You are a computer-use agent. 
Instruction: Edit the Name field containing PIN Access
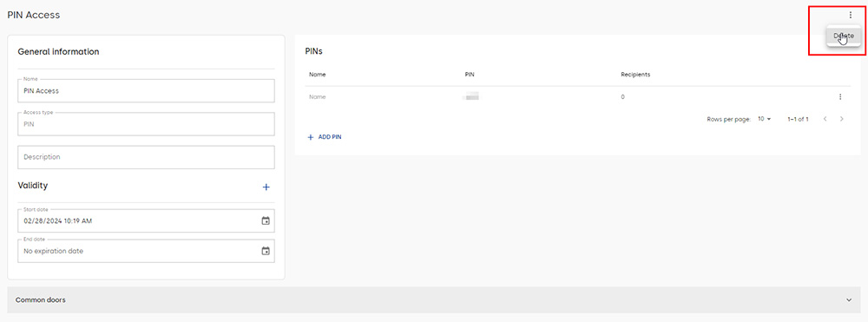coord(146,91)
